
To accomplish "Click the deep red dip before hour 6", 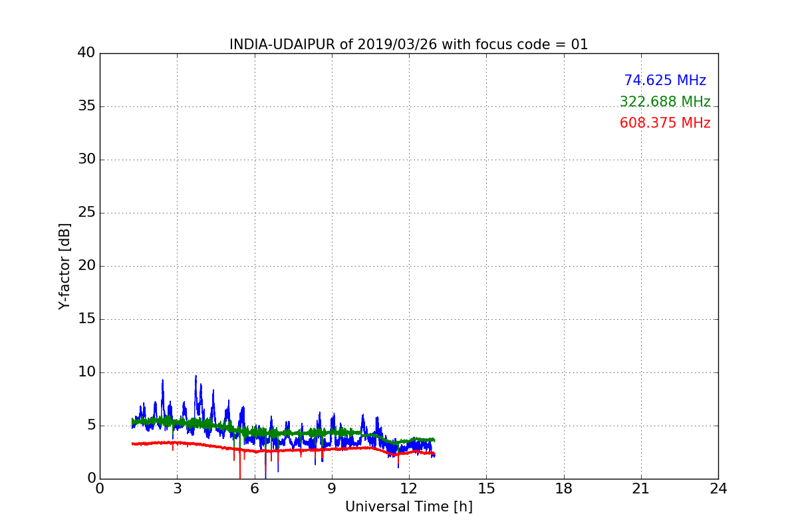I will point(240,465).
